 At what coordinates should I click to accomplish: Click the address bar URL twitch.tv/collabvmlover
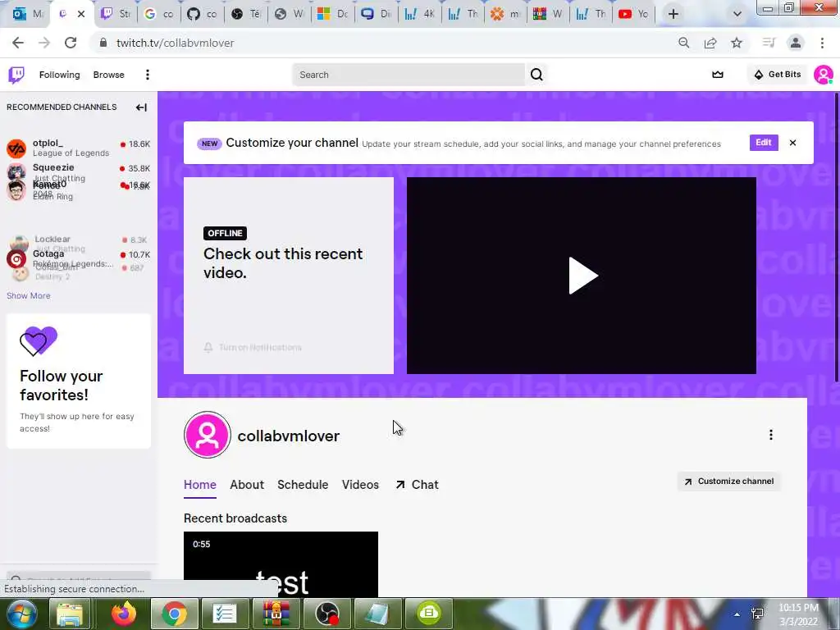176,43
